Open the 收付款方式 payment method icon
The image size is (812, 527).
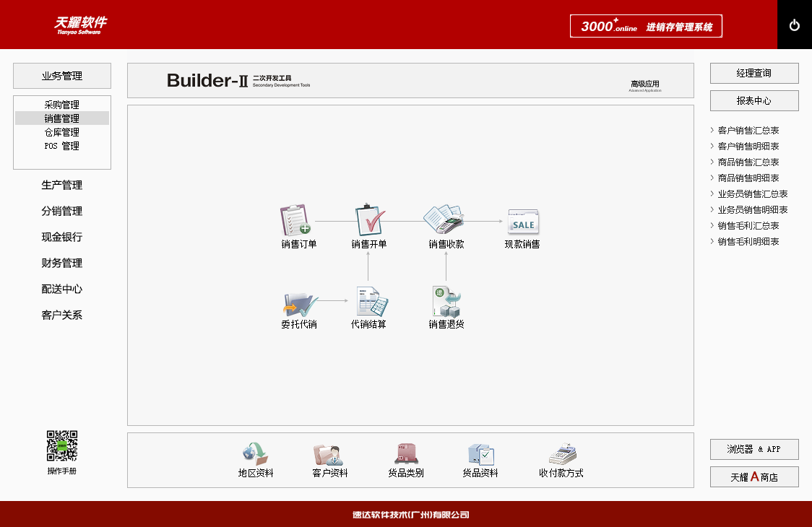point(561,454)
